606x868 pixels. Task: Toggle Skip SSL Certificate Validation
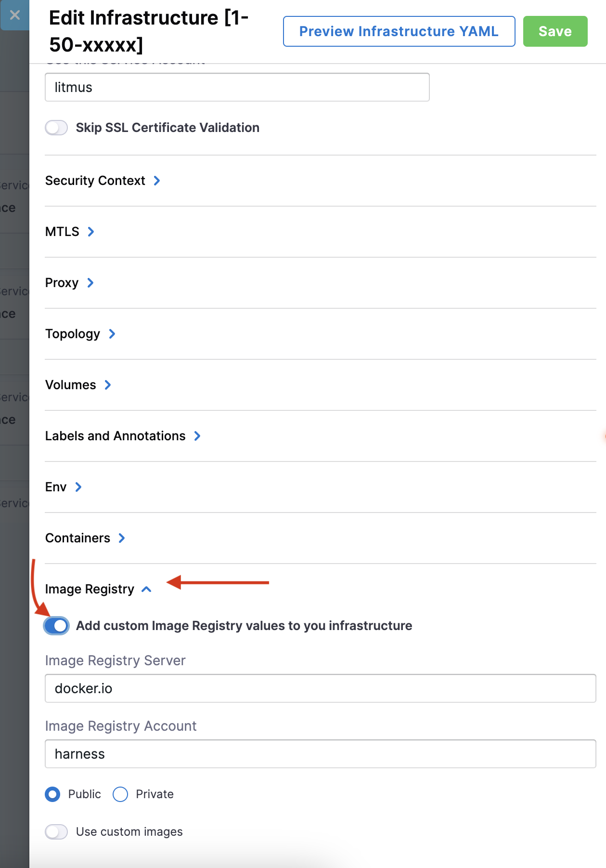click(56, 128)
